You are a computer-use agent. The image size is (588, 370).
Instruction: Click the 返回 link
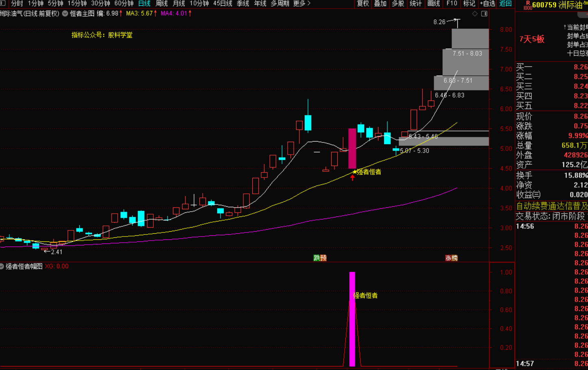[x=505, y=4]
